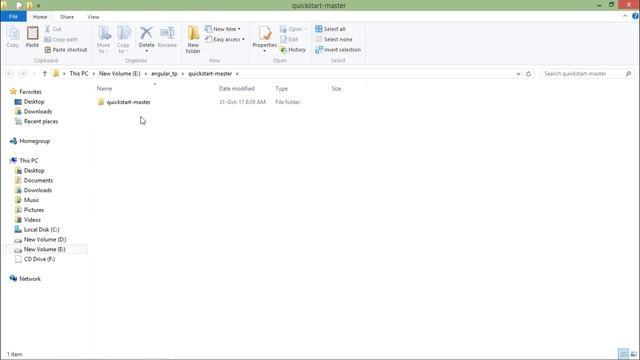Select the Cut scissors icon
The height and width of the screenshot is (360, 640).
(48, 29)
